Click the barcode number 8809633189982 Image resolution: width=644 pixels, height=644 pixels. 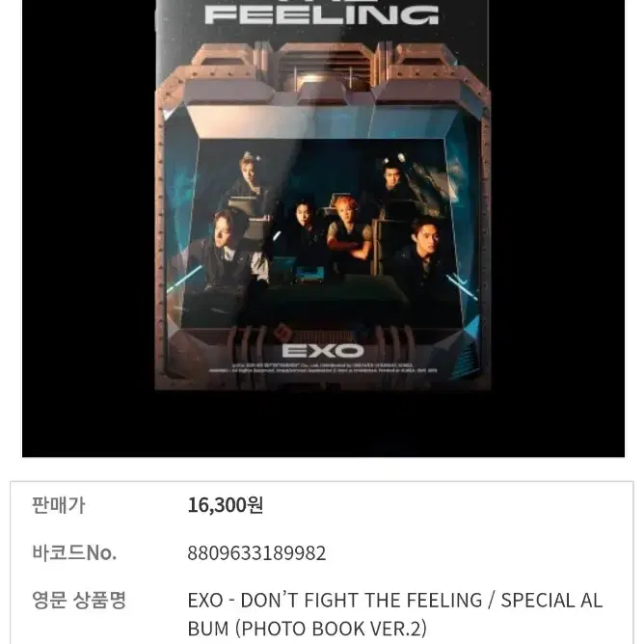(x=256, y=553)
